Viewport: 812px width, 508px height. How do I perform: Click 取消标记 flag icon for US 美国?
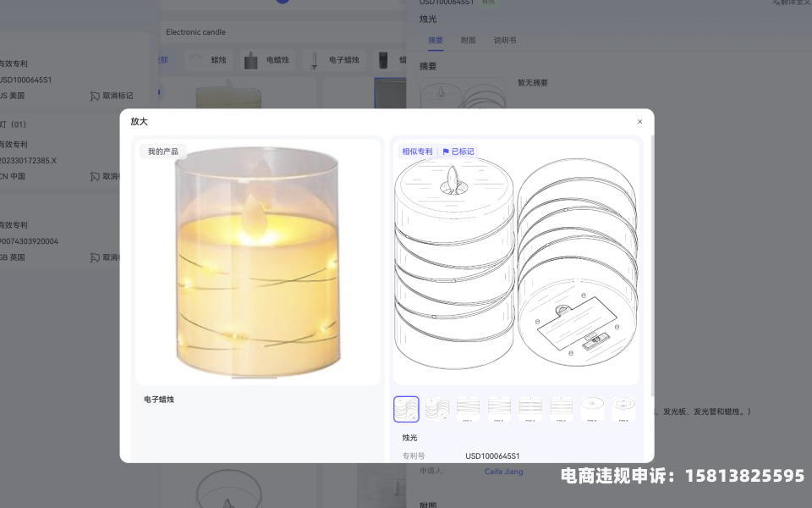tap(95, 96)
